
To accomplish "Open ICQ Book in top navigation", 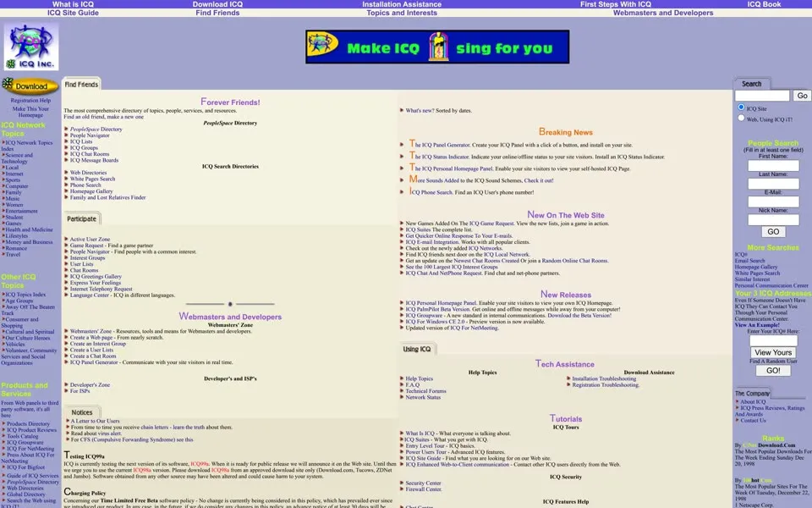I will tap(764, 4).
